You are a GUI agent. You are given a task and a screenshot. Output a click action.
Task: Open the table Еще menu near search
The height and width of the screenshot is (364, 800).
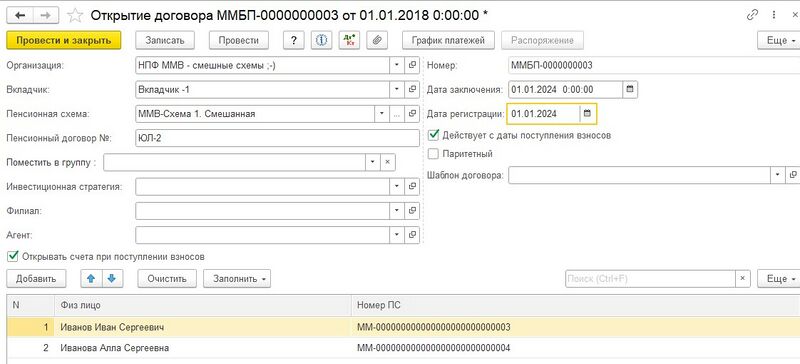coord(779,279)
